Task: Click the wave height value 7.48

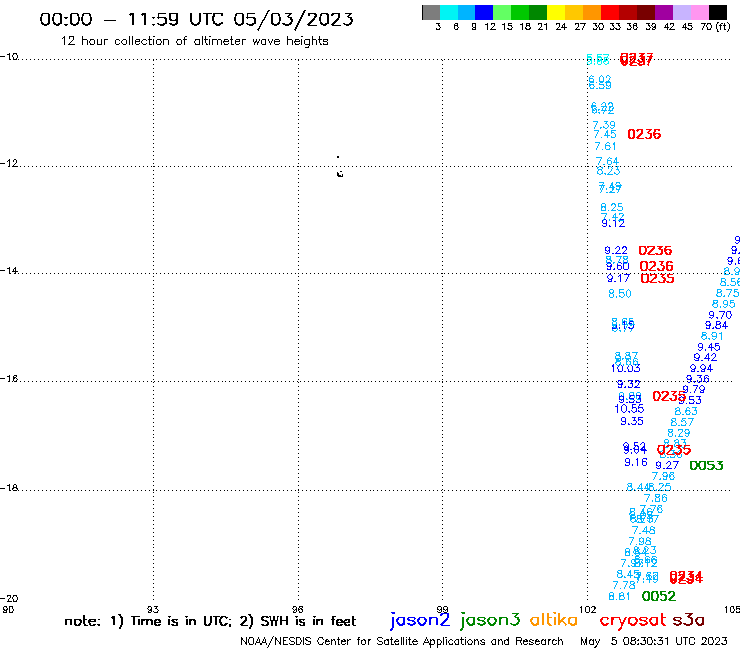Action: [x=644, y=531]
